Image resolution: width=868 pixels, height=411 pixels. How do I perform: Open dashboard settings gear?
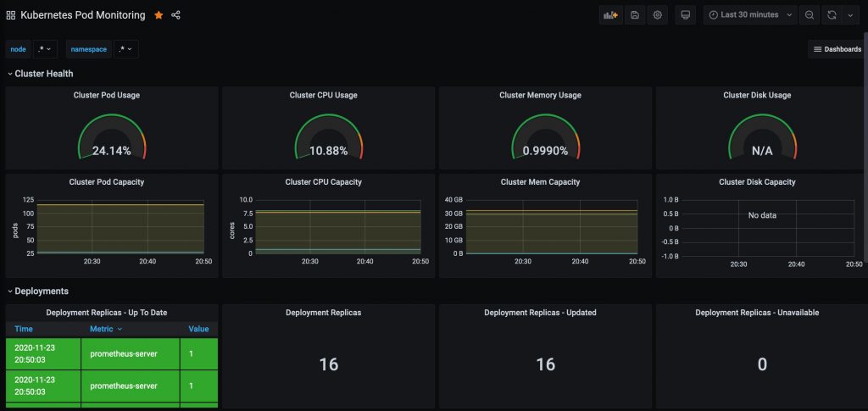point(658,15)
